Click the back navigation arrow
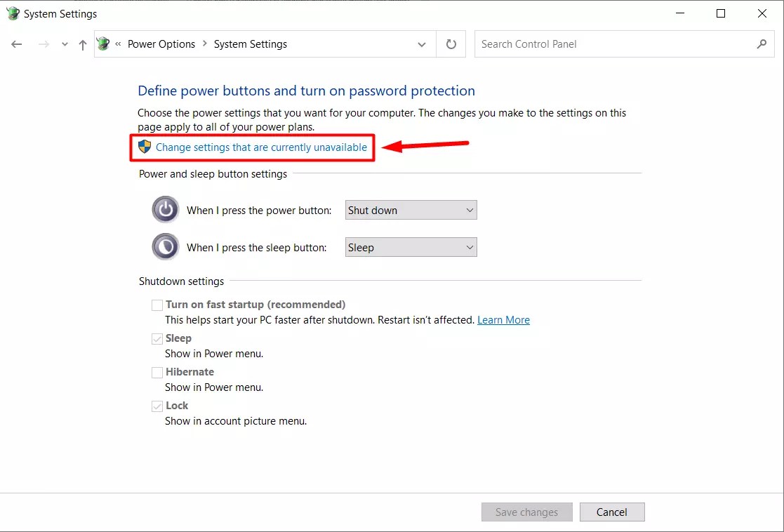Image resolution: width=784 pixels, height=532 pixels. pos(16,44)
